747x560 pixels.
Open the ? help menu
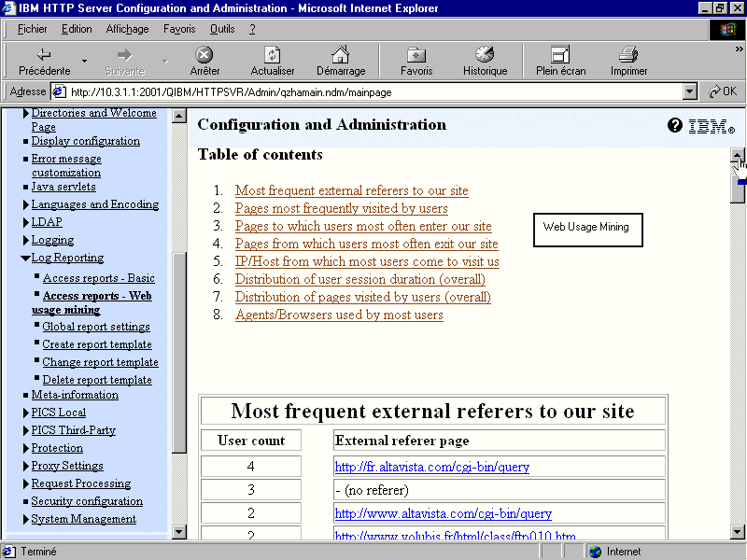tap(252, 29)
